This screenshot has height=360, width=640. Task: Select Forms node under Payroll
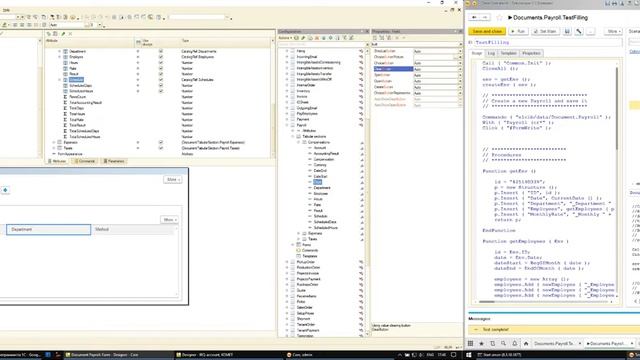(307, 245)
